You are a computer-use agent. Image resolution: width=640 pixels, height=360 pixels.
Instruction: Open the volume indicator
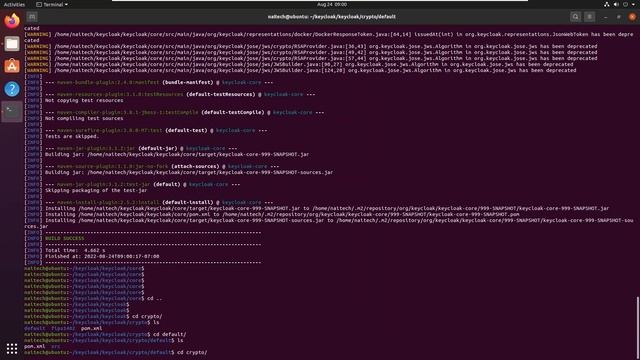616,4
